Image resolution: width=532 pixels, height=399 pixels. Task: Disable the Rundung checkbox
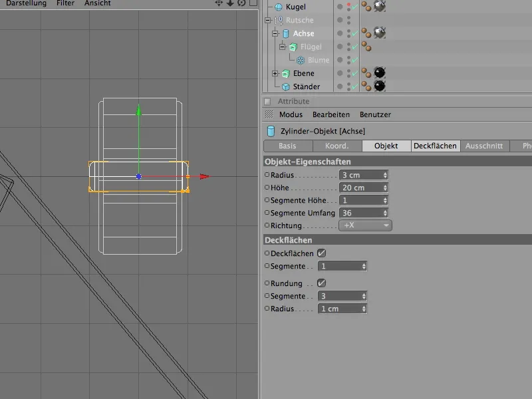coord(322,283)
